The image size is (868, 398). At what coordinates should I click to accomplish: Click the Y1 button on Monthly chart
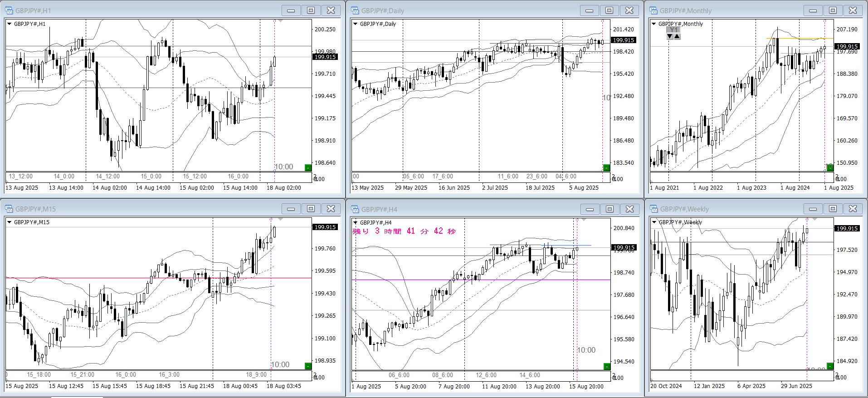click(673, 30)
